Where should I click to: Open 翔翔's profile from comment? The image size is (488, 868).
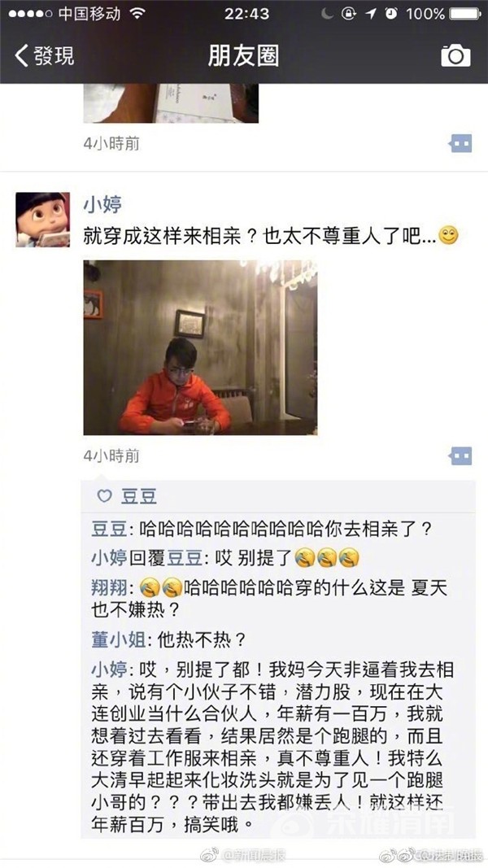(109, 587)
